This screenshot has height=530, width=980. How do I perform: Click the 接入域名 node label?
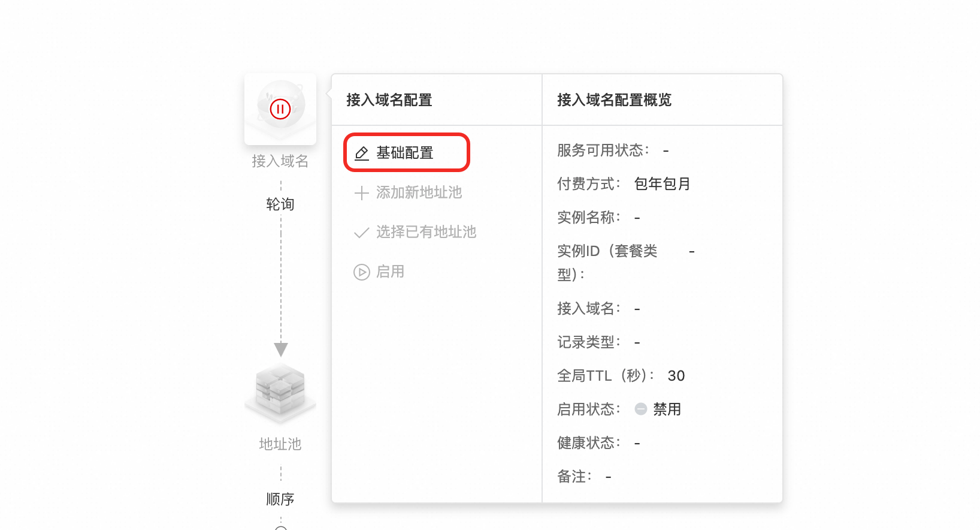point(280,161)
